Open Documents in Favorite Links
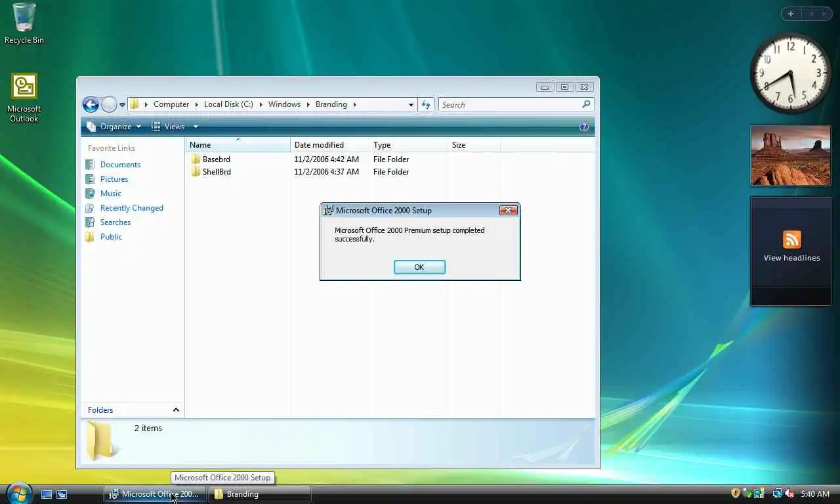840x504 pixels. pos(120,165)
